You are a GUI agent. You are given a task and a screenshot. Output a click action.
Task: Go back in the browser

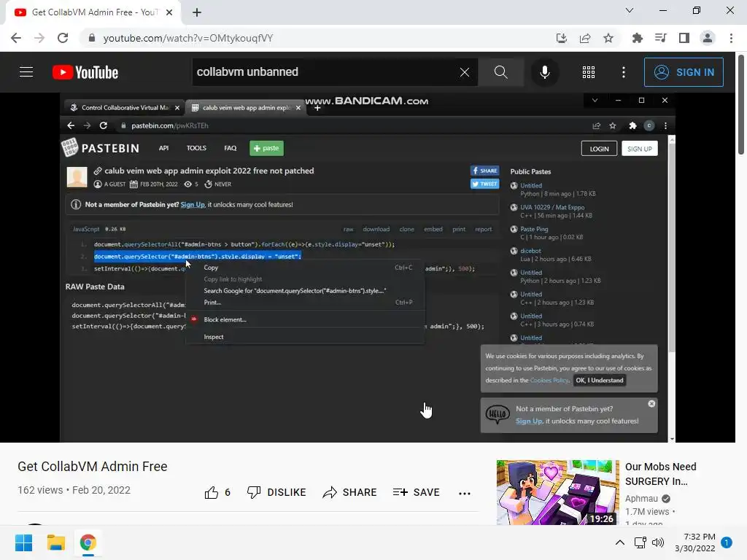[x=16, y=38]
